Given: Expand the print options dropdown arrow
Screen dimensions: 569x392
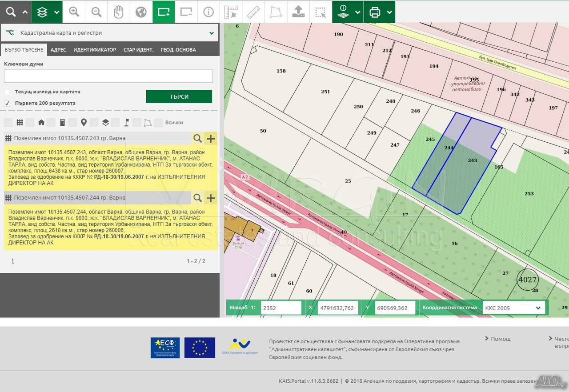Looking at the screenshot, I should [x=389, y=12].
